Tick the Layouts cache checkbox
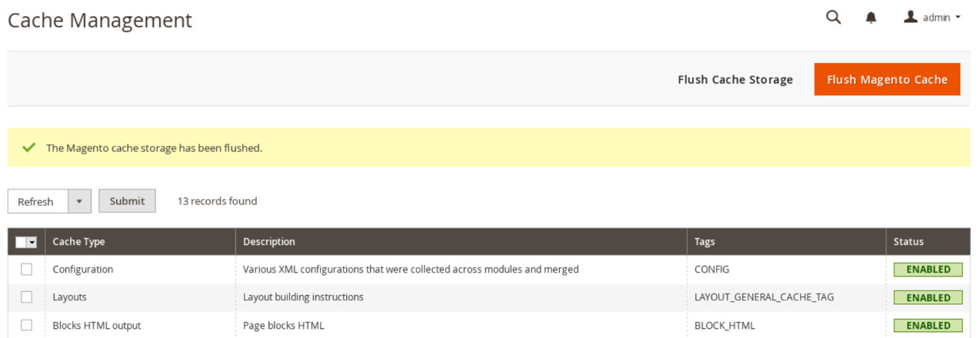The width and height of the screenshot is (980, 338). pyautogui.click(x=27, y=297)
